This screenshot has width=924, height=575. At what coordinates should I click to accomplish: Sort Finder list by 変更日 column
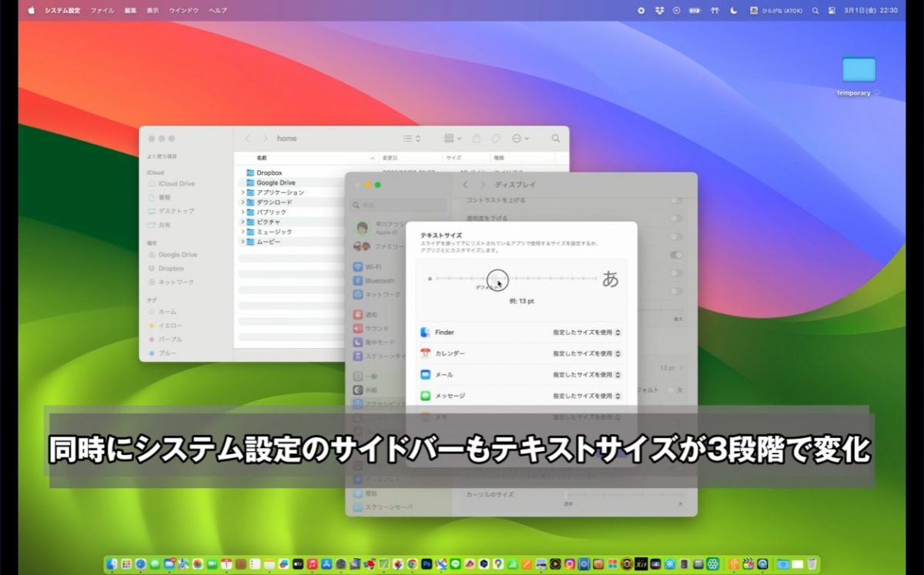tap(390, 158)
